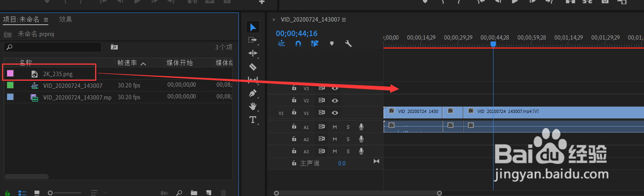644x196 pixels.
Task: Toggle lock on track V1
Action: coord(294,113)
